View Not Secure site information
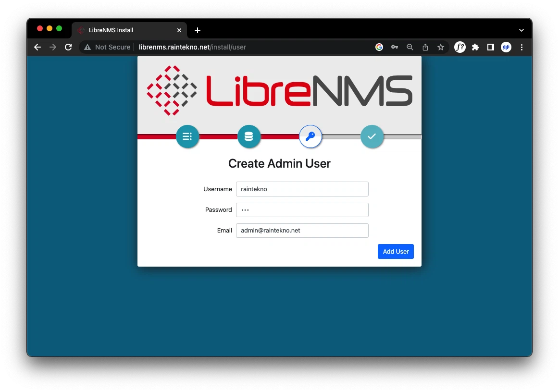The width and height of the screenshot is (559, 392). coord(107,47)
